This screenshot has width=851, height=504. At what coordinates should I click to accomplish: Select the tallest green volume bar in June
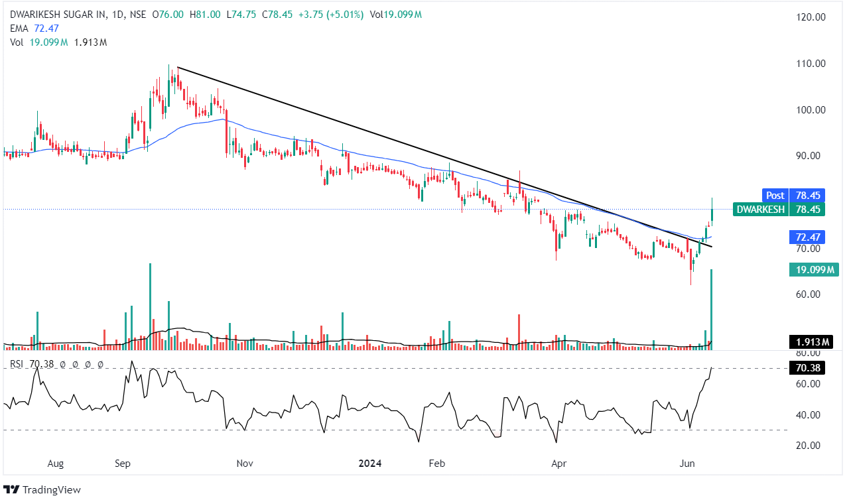tap(712, 308)
